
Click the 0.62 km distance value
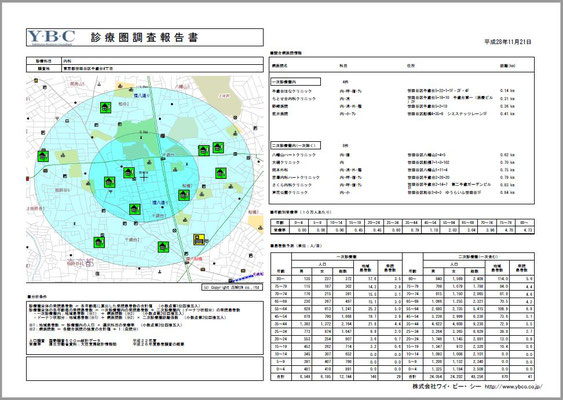point(507,155)
